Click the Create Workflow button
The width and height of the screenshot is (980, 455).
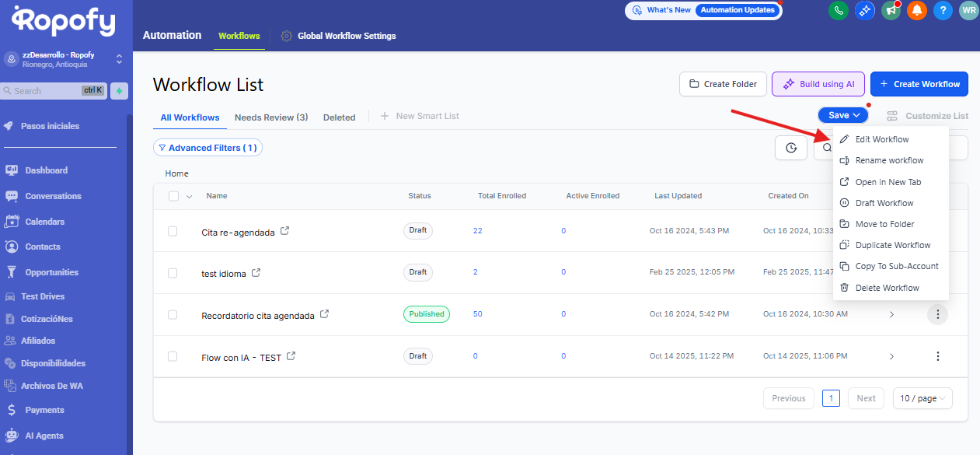pyautogui.click(x=919, y=84)
